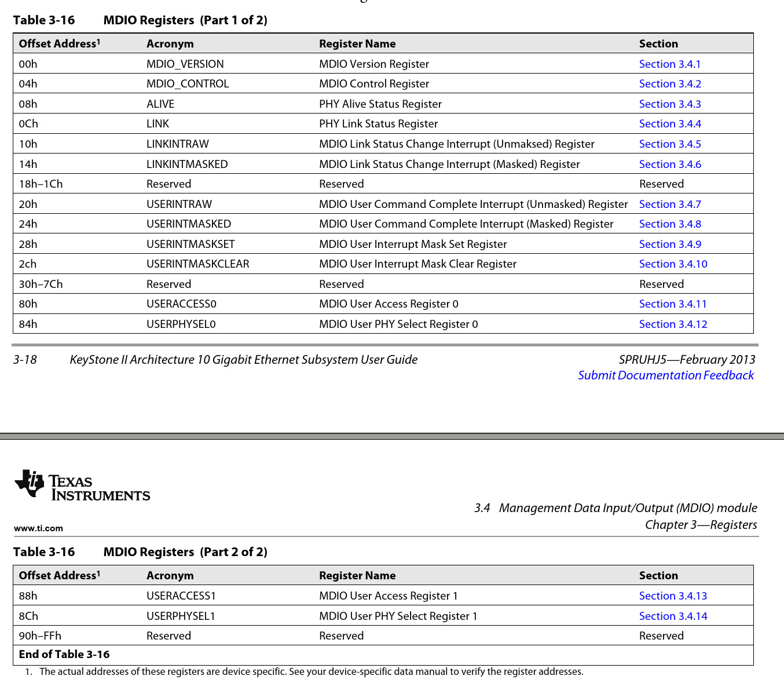Follow Section 3.4.11 USERACCESS0 link
Image resolution: width=784 pixels, height=683 pixels.
pyautogui.click(x=673, y=304)
